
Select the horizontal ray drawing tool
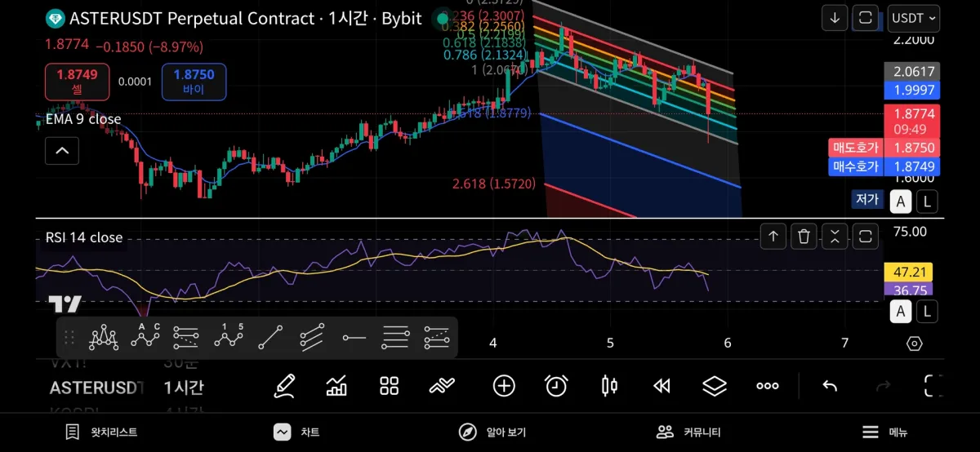pos(354,337)
